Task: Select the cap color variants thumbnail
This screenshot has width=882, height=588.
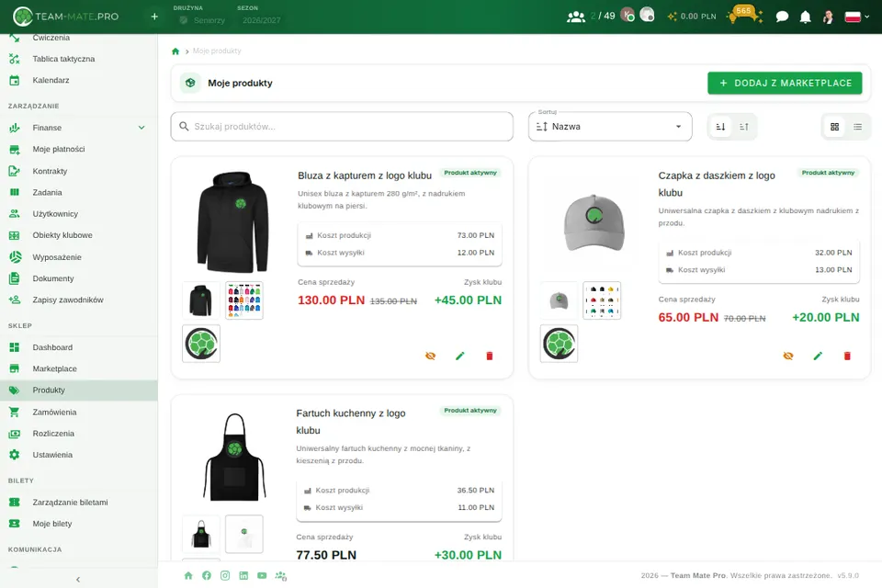Action: pos(602,300)
